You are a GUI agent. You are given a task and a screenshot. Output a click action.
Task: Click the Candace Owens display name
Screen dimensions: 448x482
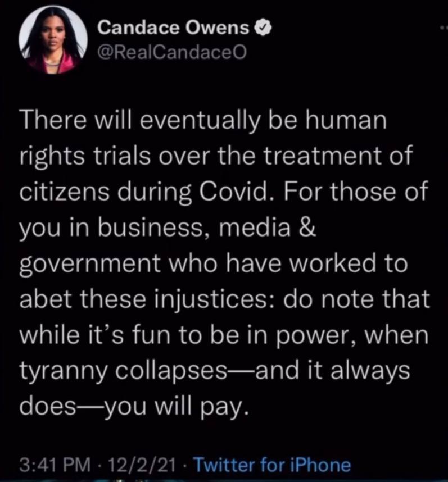[x=173, y=28]
